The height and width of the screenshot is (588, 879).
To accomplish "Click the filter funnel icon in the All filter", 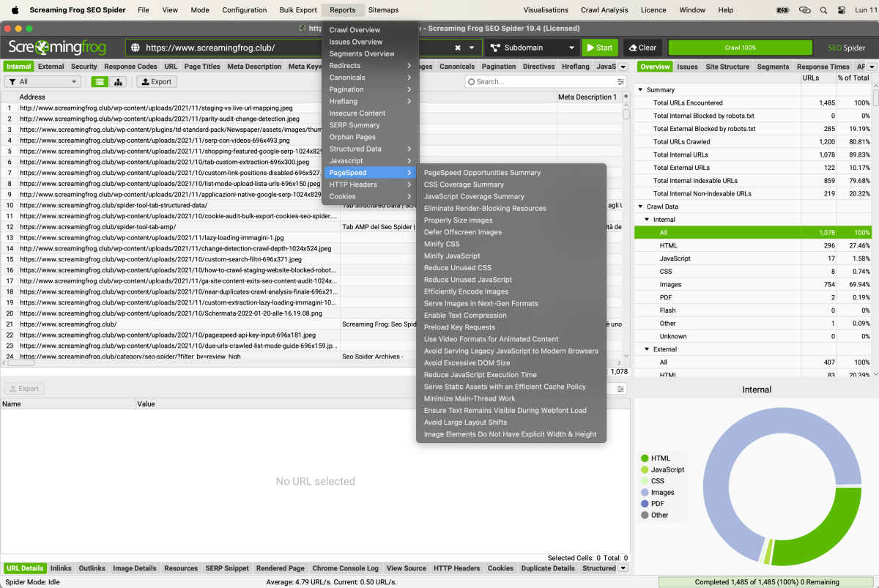I will [12, 81].
